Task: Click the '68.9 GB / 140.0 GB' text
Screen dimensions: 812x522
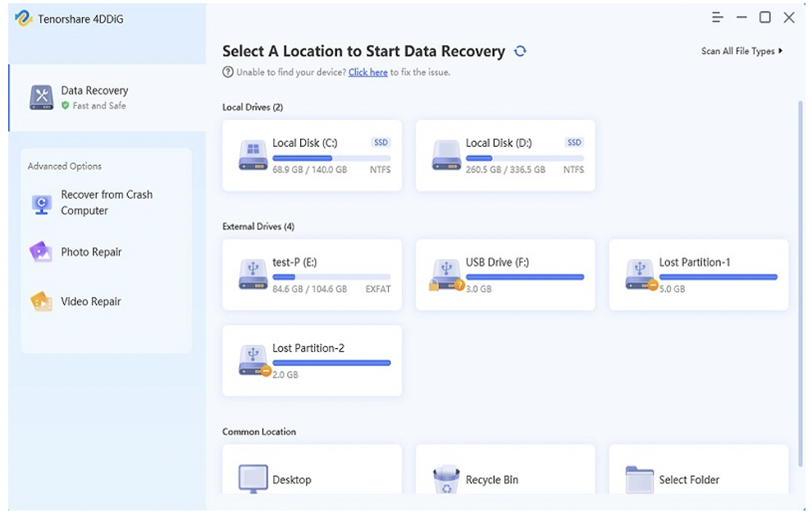Action: click(x=310, y=170)
